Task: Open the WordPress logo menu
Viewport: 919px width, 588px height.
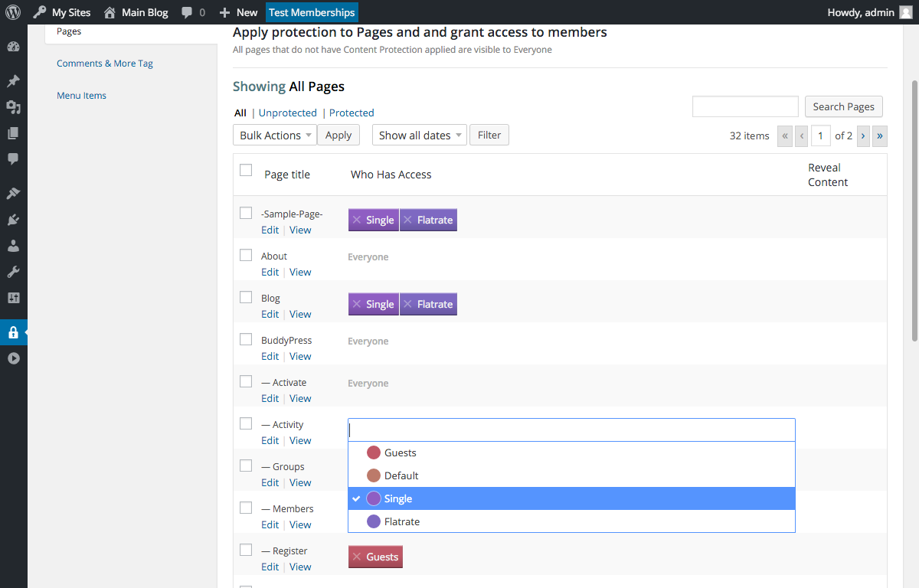Action: 13,12
